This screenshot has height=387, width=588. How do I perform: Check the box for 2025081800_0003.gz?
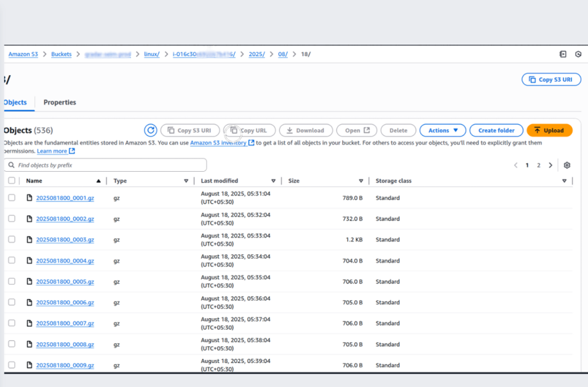click(x=11, y=239)
